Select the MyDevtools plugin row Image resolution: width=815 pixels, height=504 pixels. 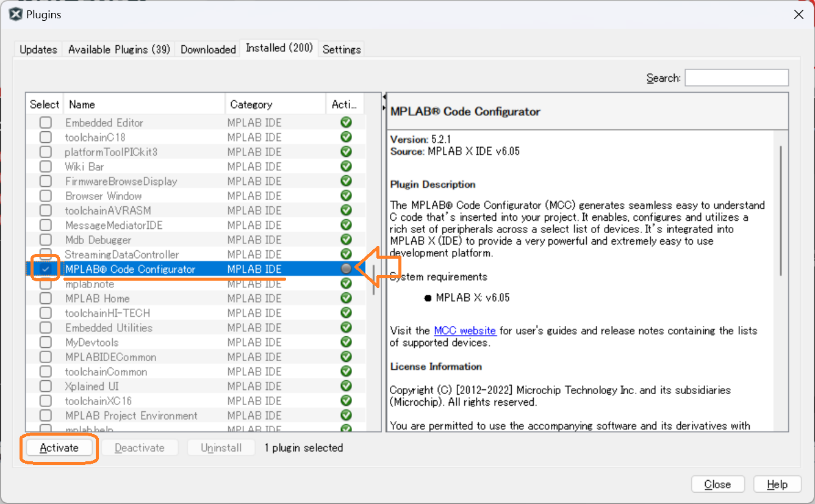(x=195, y=342)
